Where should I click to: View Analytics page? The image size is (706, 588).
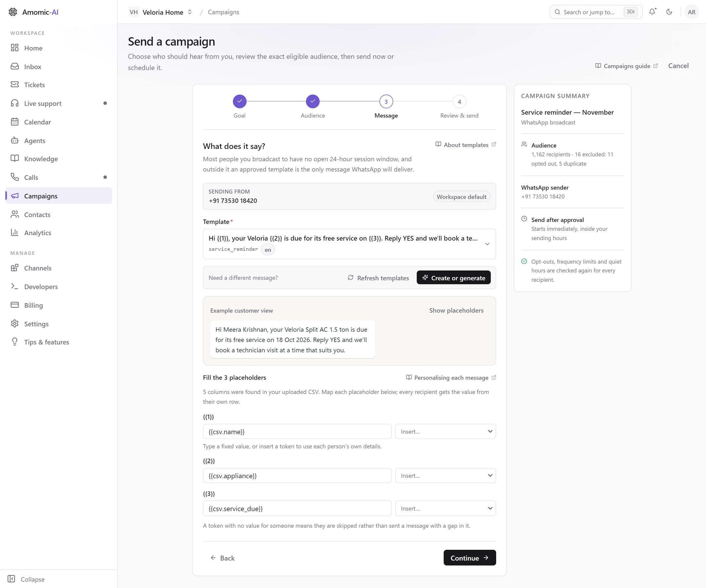click(59, 233)
